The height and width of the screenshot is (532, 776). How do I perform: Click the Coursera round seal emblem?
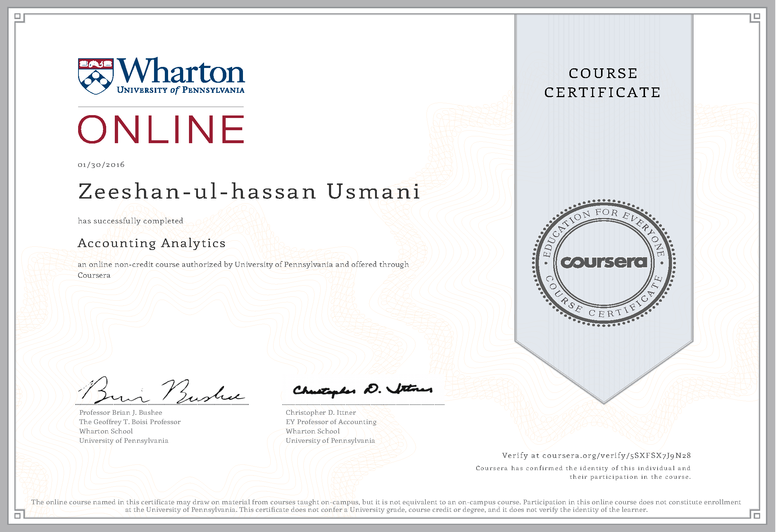tap(604, 263)
